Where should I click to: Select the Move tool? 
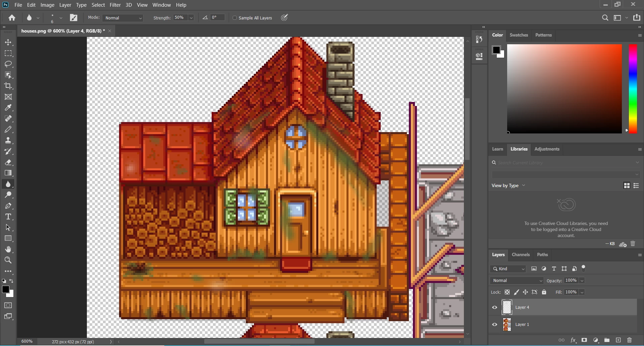coord(8,43)
